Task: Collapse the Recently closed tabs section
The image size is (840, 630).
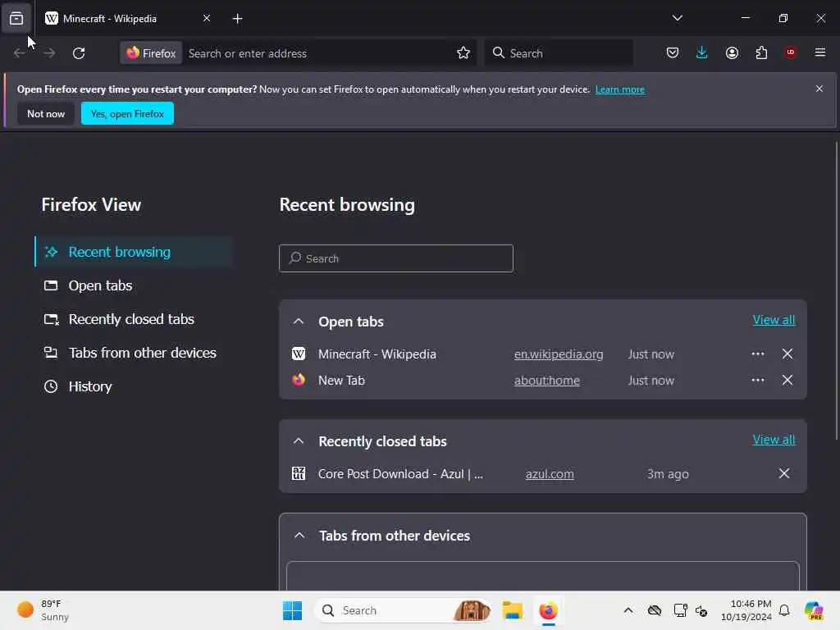Action: pyautogui.click(x=299, y=441)
